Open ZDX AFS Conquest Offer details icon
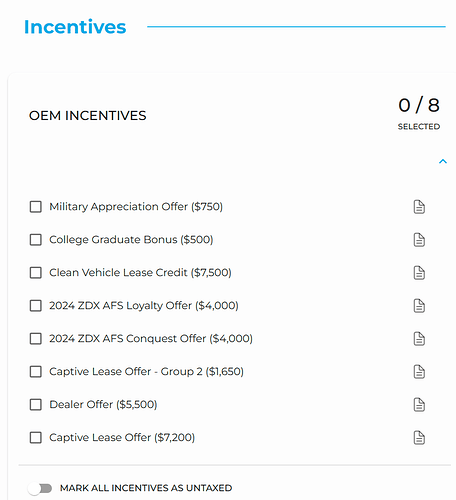The image size is (456, 500). click(x=419, y=339)
